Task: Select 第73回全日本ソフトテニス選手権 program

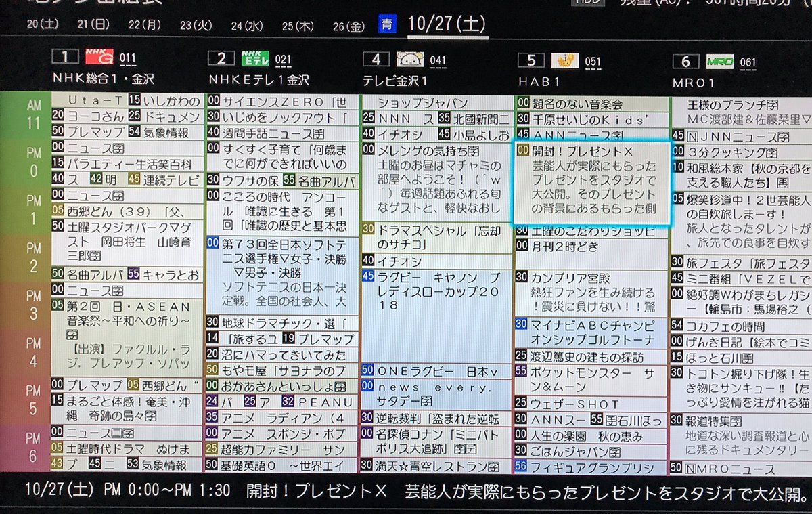Action: tap(281, 274)
